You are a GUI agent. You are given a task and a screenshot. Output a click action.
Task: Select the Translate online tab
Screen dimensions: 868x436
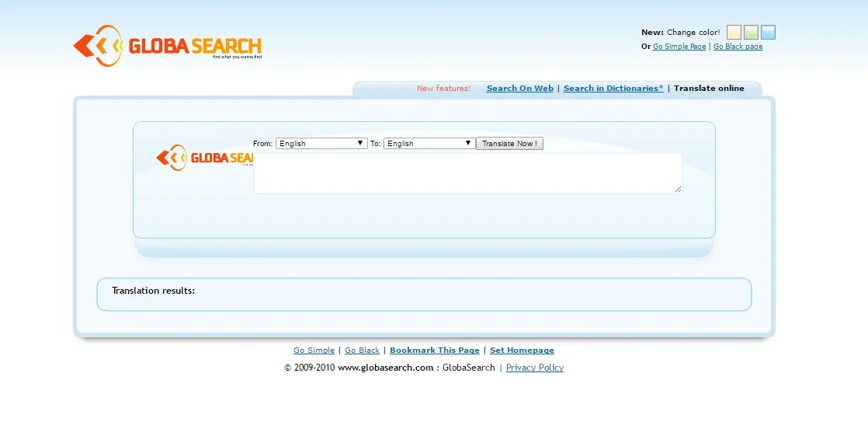coord(709,88)
